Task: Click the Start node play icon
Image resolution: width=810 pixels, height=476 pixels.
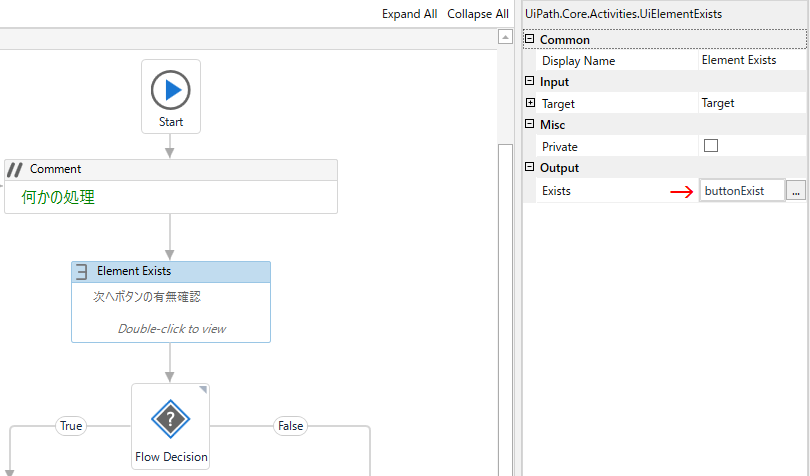Action: click(x=170, y=90)
